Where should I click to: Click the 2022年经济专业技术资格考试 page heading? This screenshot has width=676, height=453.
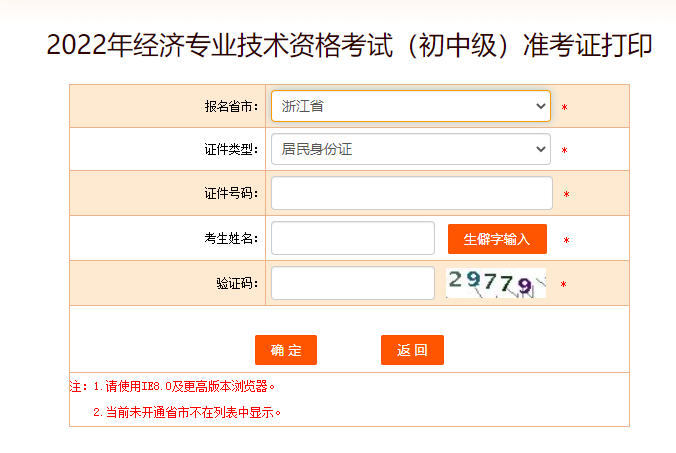pos(349,46)
